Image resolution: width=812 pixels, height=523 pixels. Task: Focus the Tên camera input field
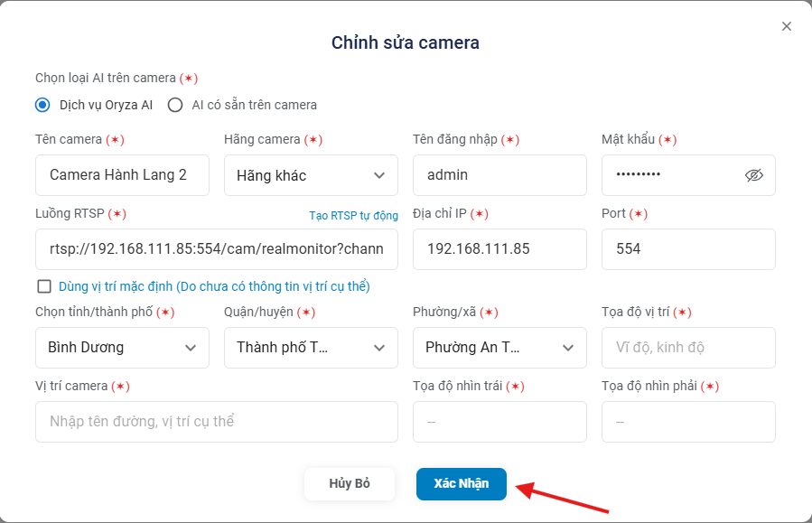(x=122, y=175)
